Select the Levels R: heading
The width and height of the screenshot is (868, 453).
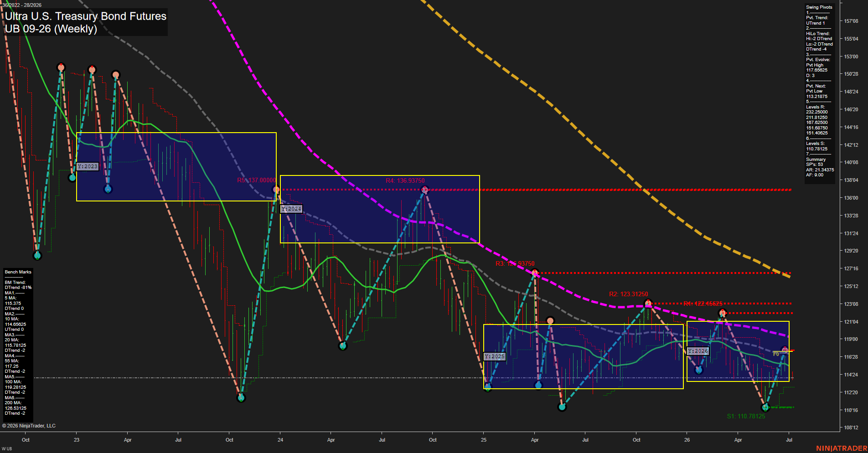(816, 107)
